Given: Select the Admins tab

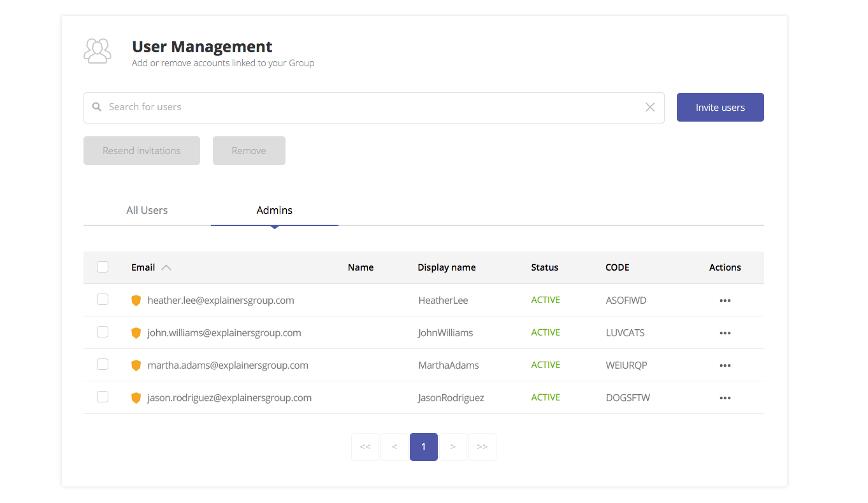Looking at the screenshot, I should pyautogui.click(x=274, y=210).
